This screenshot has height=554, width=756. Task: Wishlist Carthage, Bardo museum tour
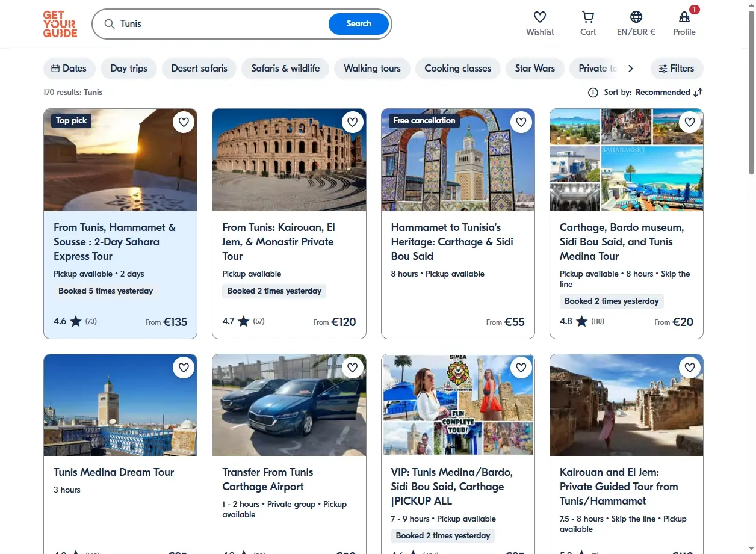[689, 122]
